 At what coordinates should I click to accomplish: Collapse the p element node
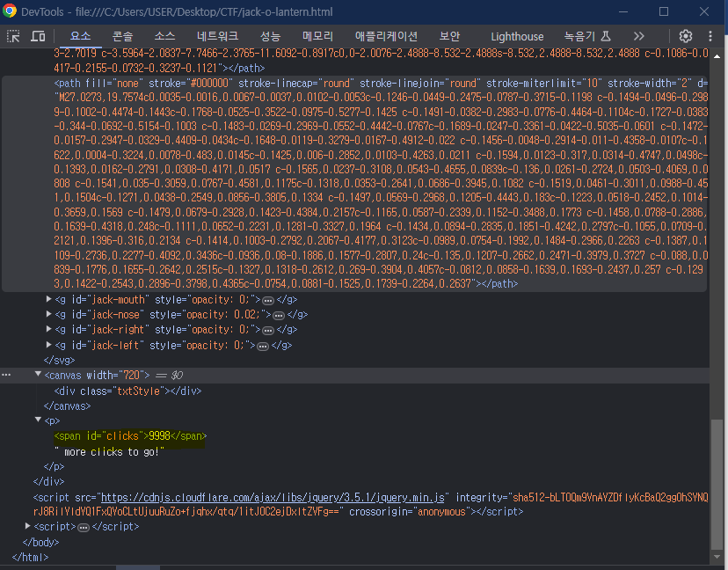coord(38,420)
